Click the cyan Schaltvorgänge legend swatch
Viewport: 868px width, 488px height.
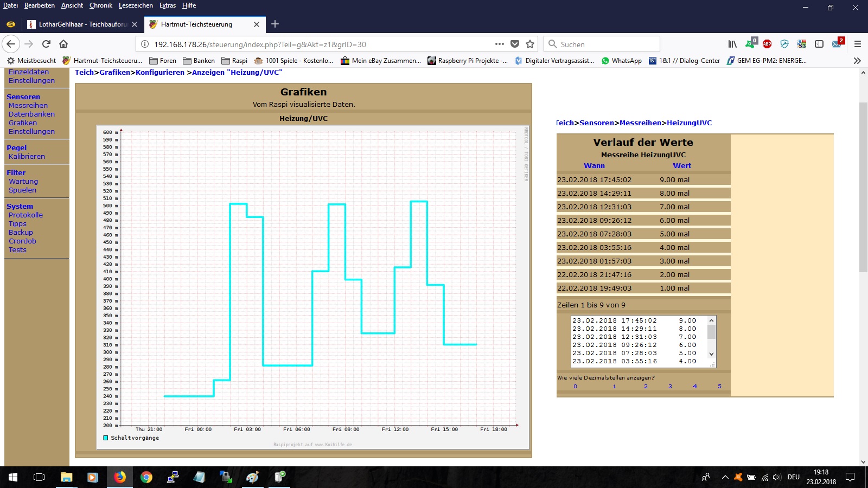[x=106, y=438]
